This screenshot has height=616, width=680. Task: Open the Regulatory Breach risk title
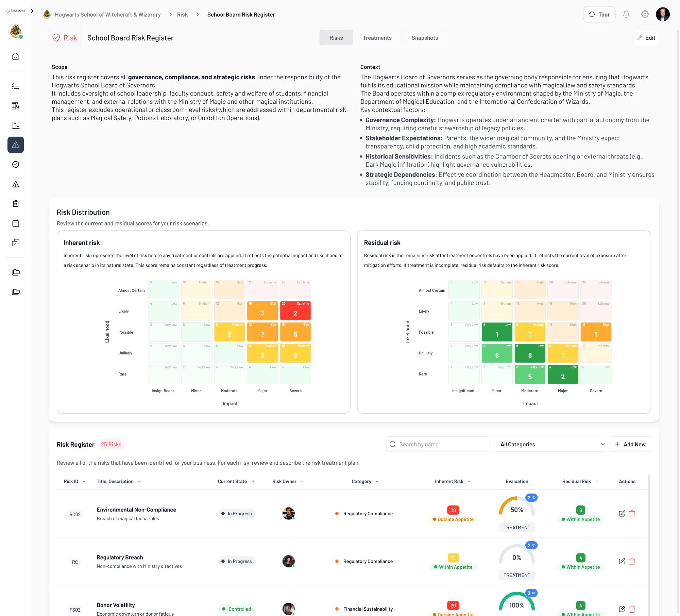coord(120,557)
